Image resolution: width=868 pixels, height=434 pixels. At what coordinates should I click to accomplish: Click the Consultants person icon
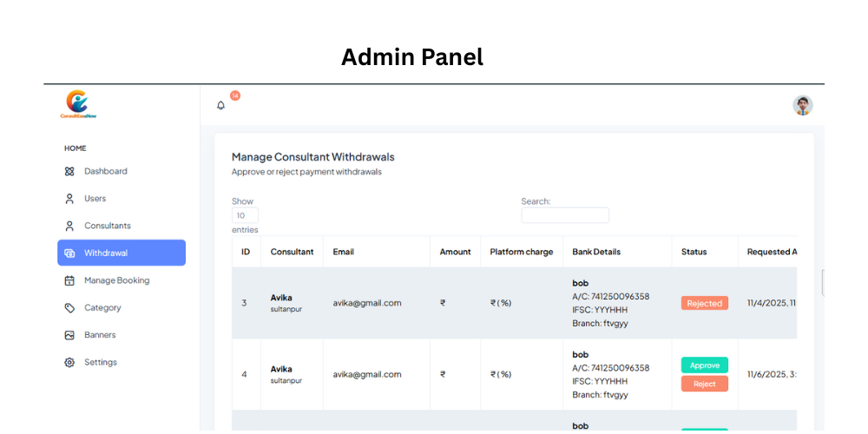(x=69, y=226)
